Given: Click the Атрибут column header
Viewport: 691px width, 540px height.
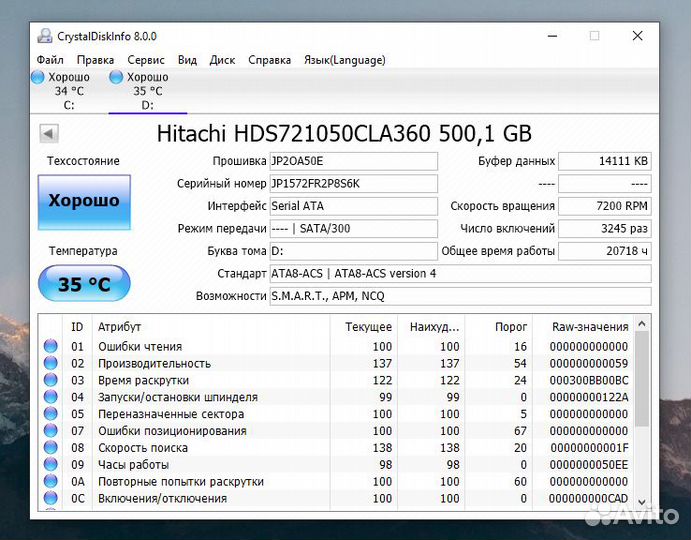Looking at the screenshot, I should click(x=211, y=327).
